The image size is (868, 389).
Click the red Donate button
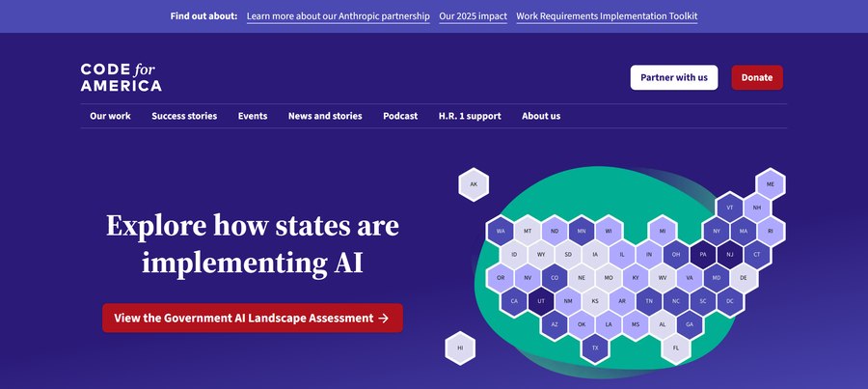757,77
